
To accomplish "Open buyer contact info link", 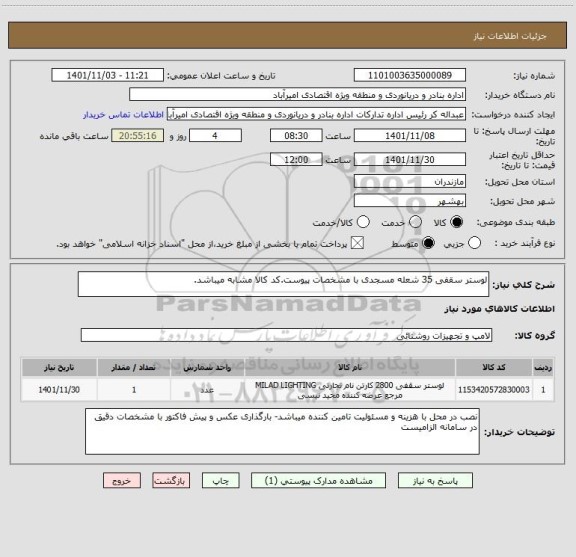I will click(123, 115).
